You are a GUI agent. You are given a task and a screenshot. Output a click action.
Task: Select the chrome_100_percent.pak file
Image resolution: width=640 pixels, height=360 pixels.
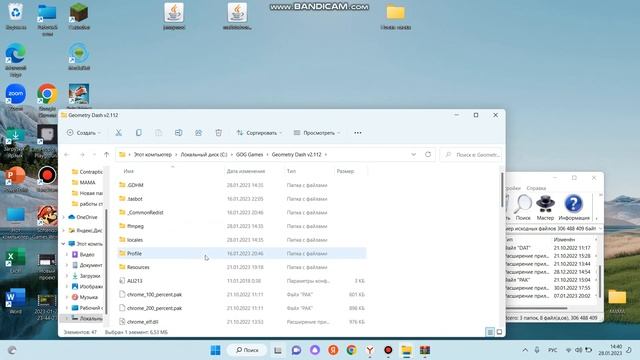click(242, 295)
